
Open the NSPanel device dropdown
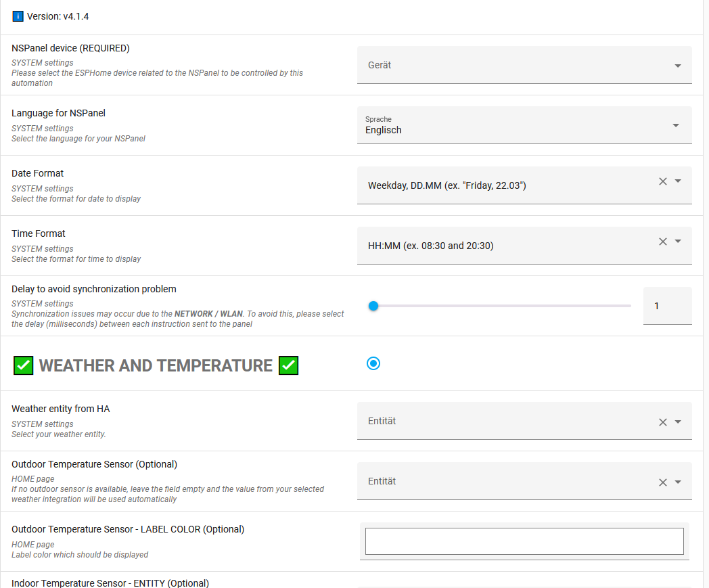pyautogui.click(x=677, y=66)
